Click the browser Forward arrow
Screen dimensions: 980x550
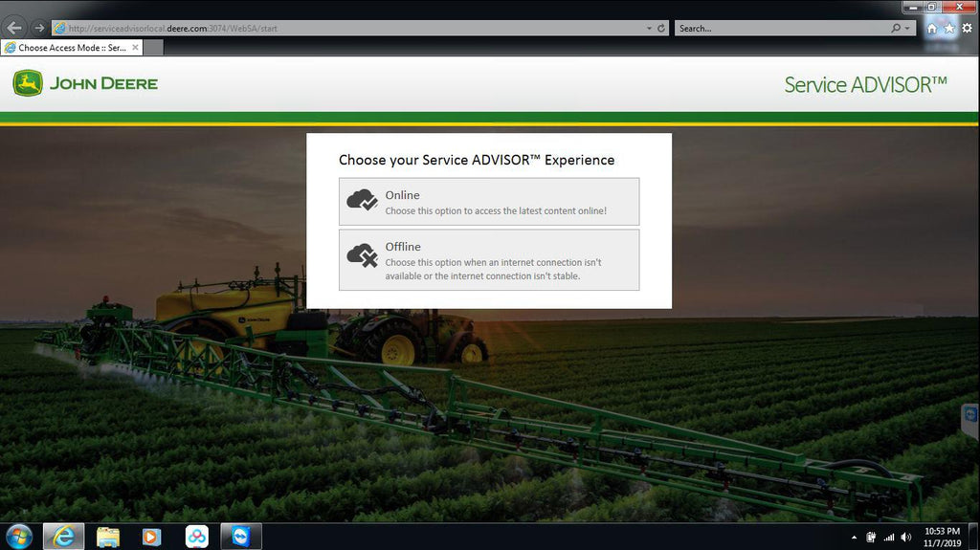pyautogui.click(x=38, y=28)
